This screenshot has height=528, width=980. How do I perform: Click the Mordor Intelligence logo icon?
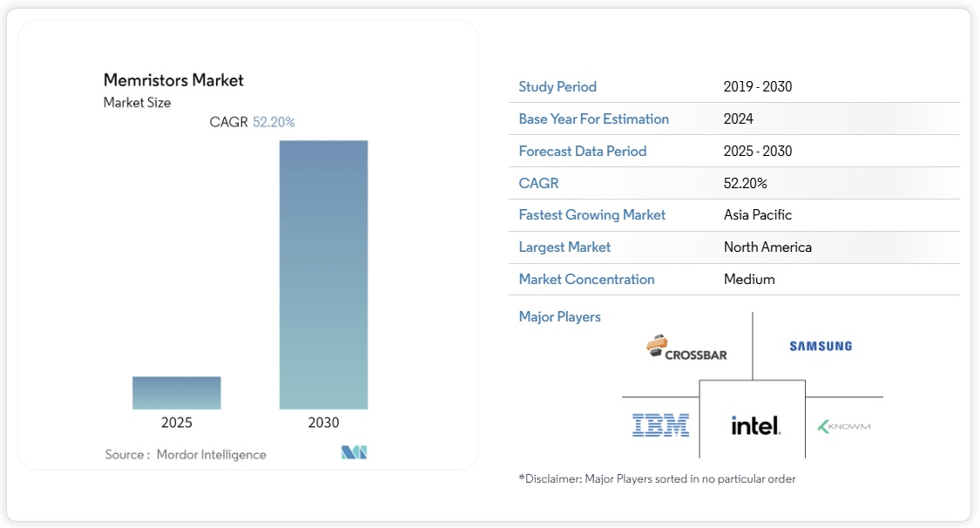tap(354, 453)
